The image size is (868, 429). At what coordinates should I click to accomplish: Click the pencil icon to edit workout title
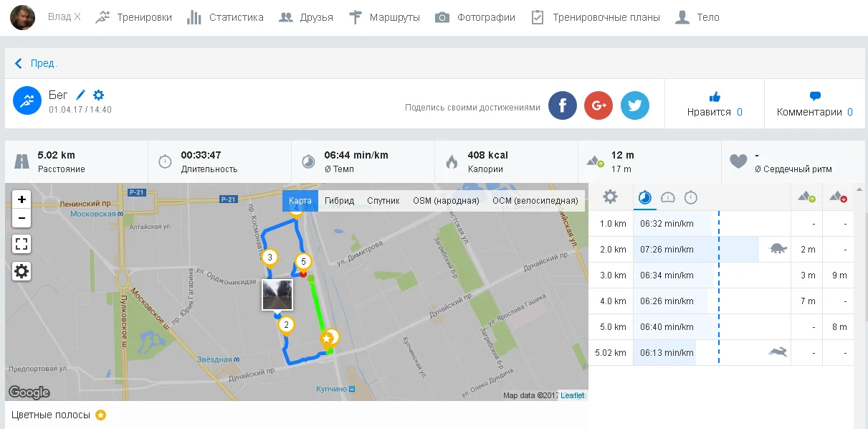pyautogui.click(x=81, y=93)
